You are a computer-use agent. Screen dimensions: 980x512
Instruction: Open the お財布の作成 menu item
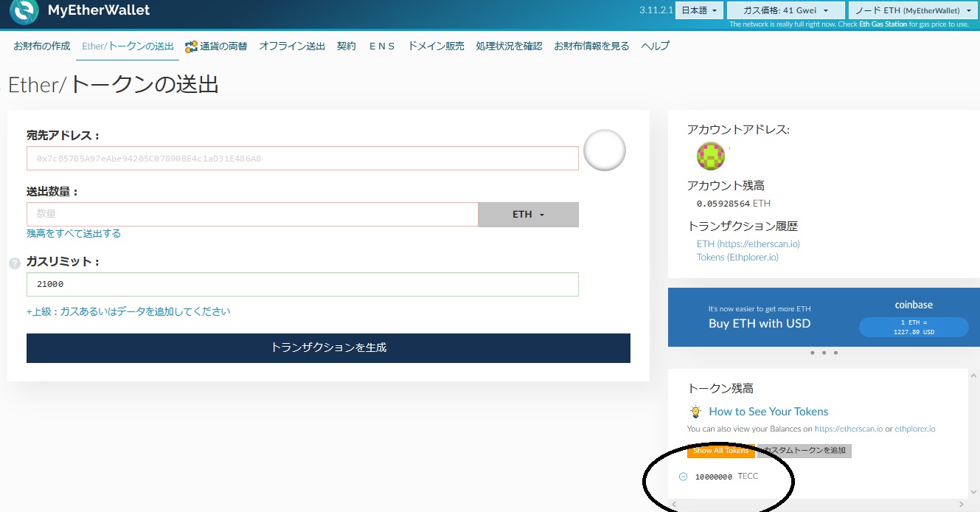(41, 45)
